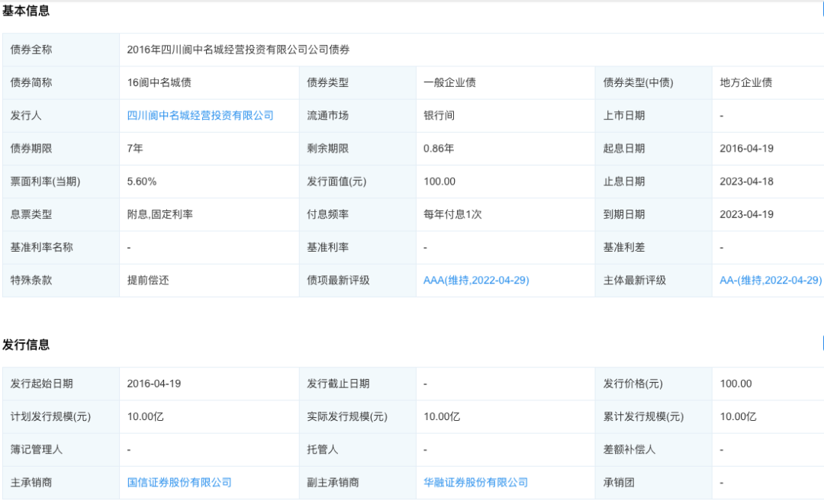Select the bond type value 一般企业债

(450, 83)
